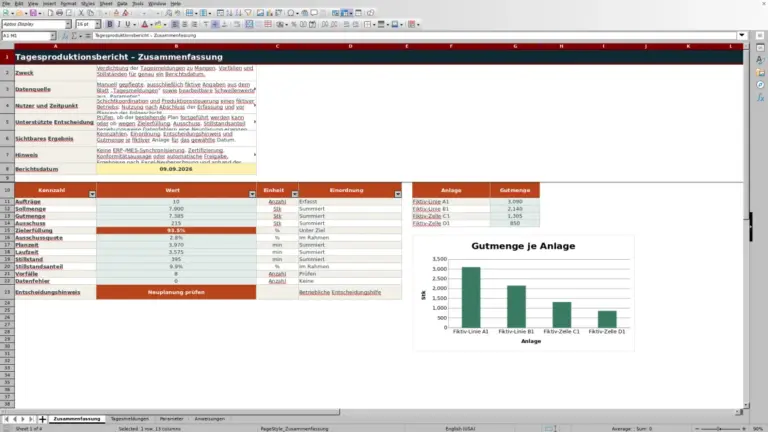Click the Berichtsdatum value 09.09.2026
Screen dimensions: 768x432
pos(176,169)
